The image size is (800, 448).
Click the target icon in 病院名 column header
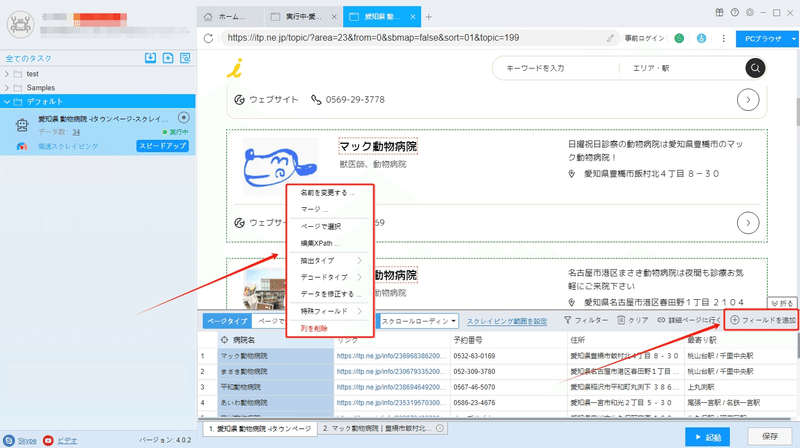[x=224, y=340]
